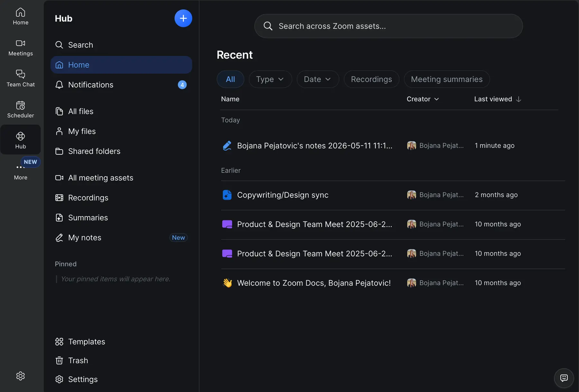Open Recordings in the Hub sidebar

coord(121,198)
